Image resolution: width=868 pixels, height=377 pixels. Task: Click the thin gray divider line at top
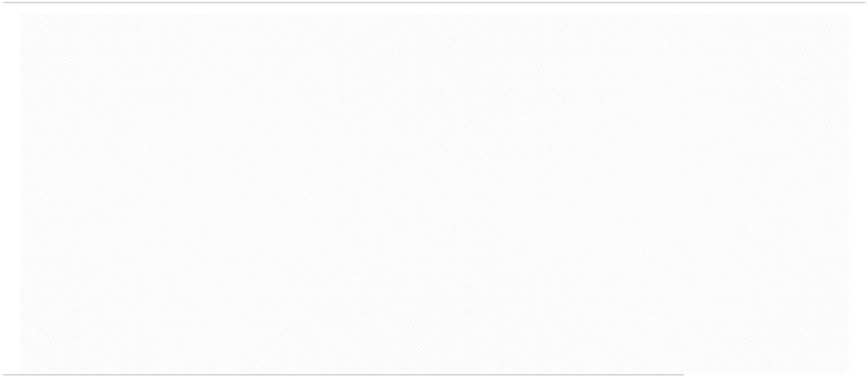[434, 2]
